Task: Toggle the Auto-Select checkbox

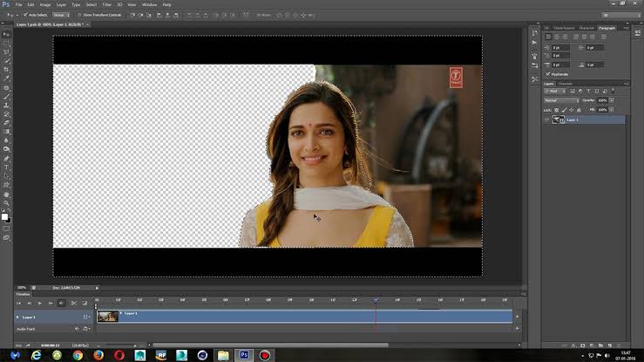Action: coord(25,15)
